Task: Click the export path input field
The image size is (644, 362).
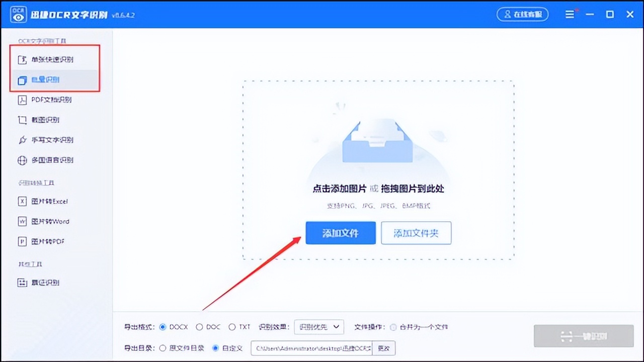Action: 312,347
